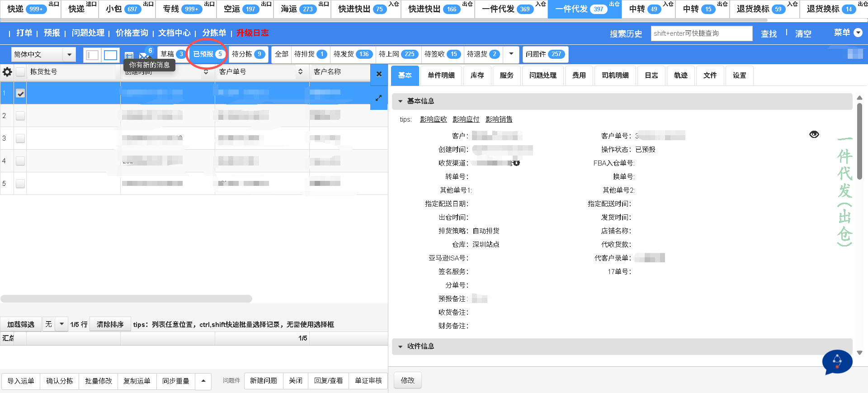
Task: Click the 影响销售 tips link
Action: 499,119
